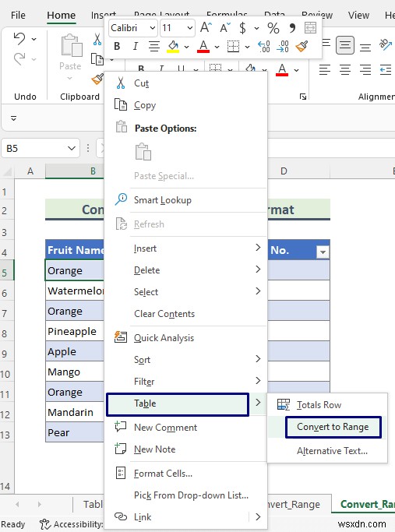Viewport: 395px width, 532px height.
Task: Toggle Center alignment in mini toolbar
Action: pos(154,47)
